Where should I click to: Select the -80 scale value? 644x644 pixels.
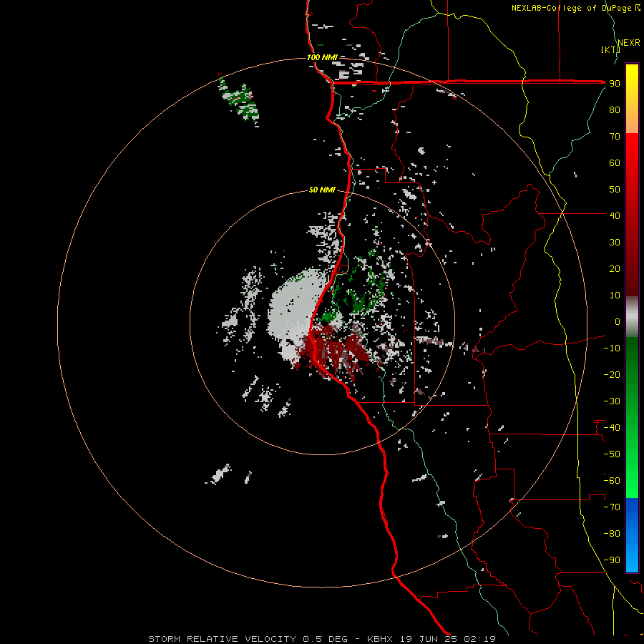click(x=612, y=534)
